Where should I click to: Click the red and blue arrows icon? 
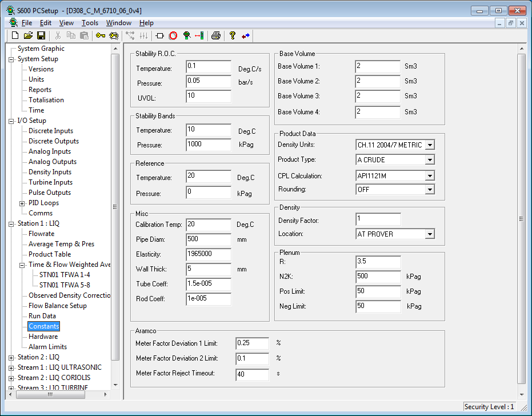(x=246, y=35)
